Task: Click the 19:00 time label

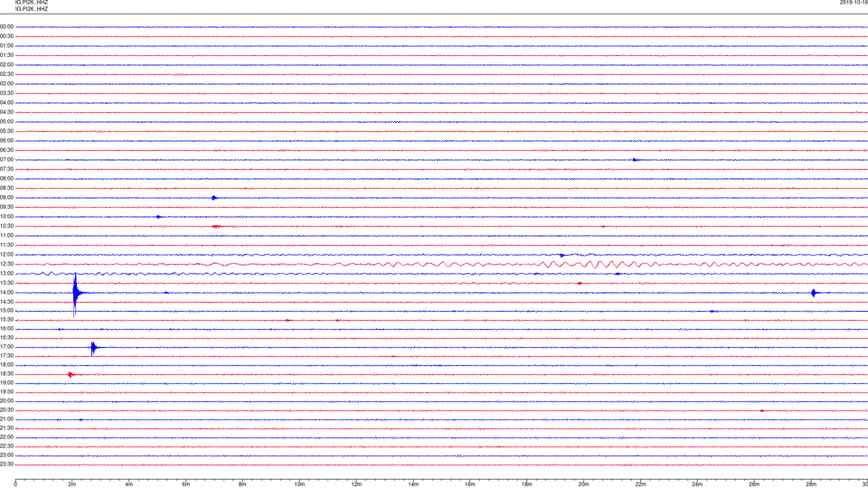Action: (x=6, y=383)
